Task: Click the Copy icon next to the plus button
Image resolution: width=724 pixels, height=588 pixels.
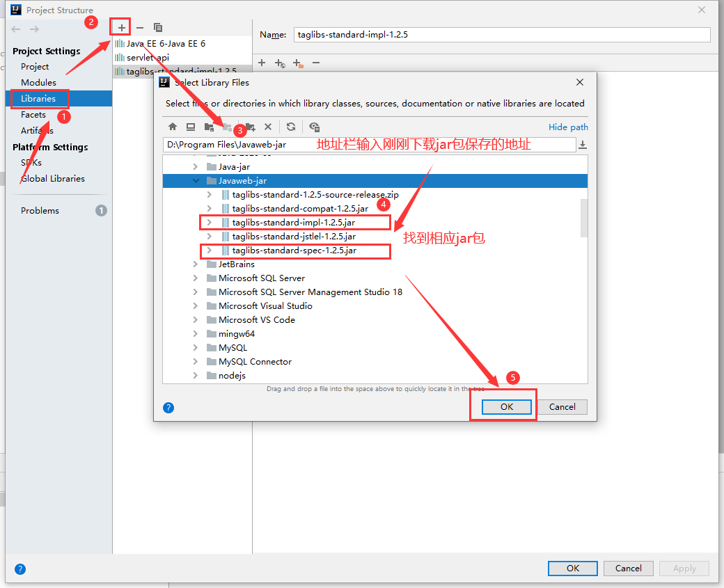Action: coord(157,26)
